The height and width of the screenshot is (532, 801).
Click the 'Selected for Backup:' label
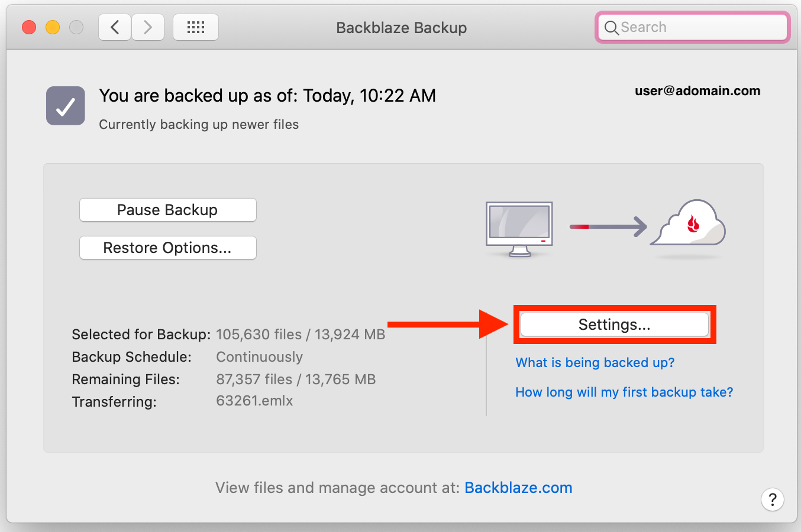click(141, 335)
